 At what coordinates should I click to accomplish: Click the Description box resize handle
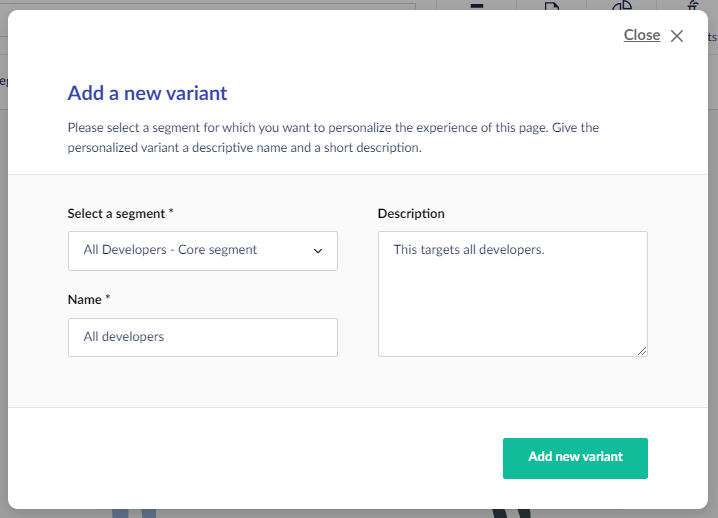click(x=642, y=351)
